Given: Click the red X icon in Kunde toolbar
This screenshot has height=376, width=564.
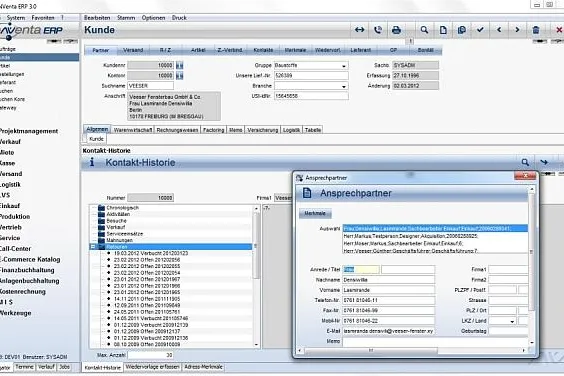Looking at the screenshot, I should point(559,30).
